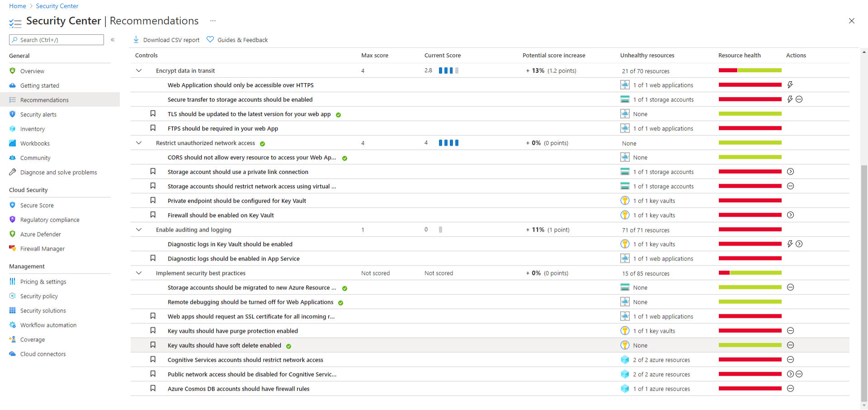Toggle bookmark on Private endpoint for Key Vault

153,200
